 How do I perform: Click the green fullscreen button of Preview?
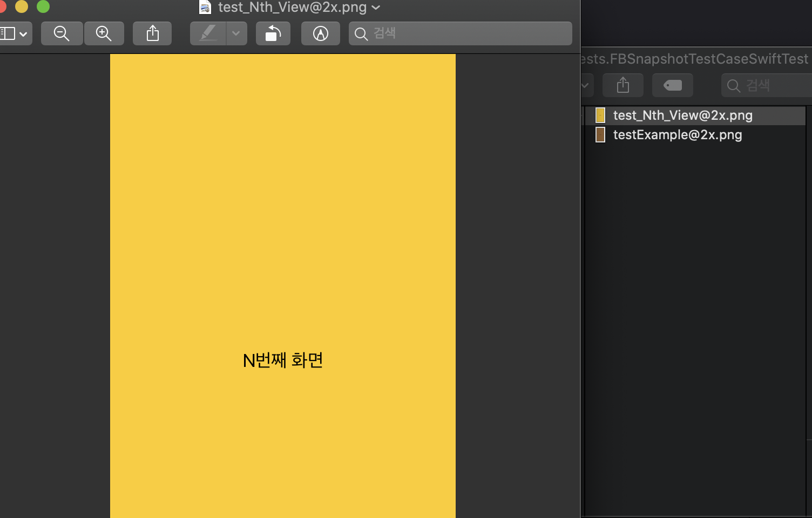tap(43, 6)
